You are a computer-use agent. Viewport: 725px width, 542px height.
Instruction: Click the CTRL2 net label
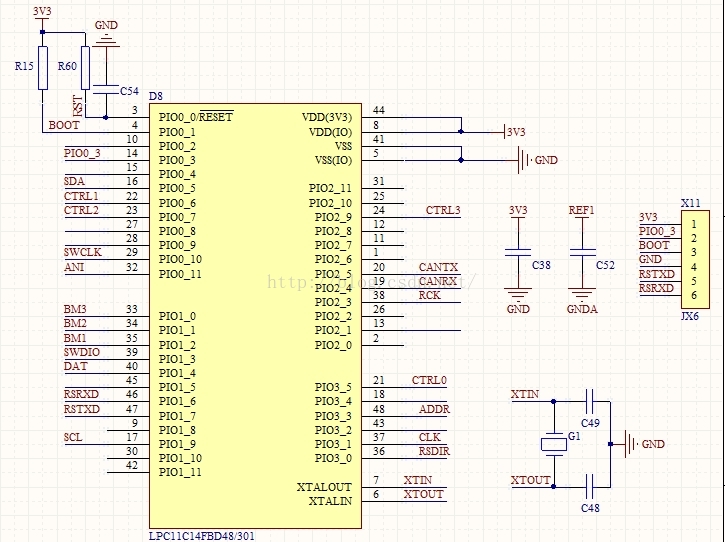click(81, 210)
